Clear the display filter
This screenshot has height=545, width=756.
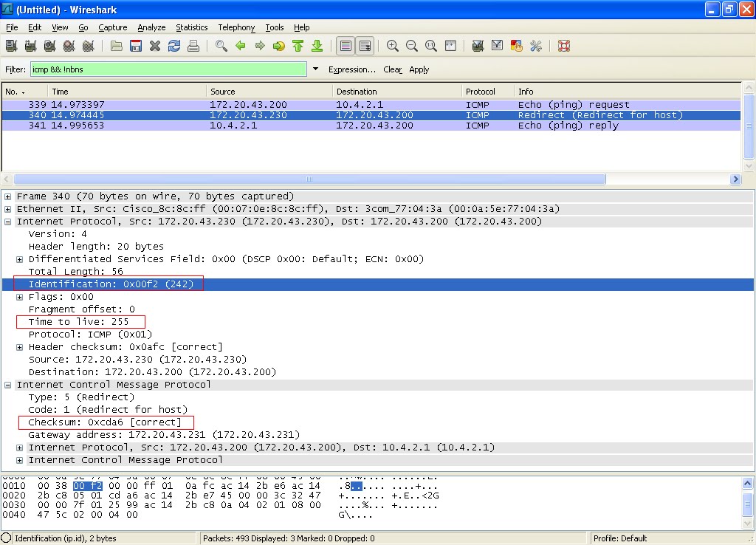[393, 69]
